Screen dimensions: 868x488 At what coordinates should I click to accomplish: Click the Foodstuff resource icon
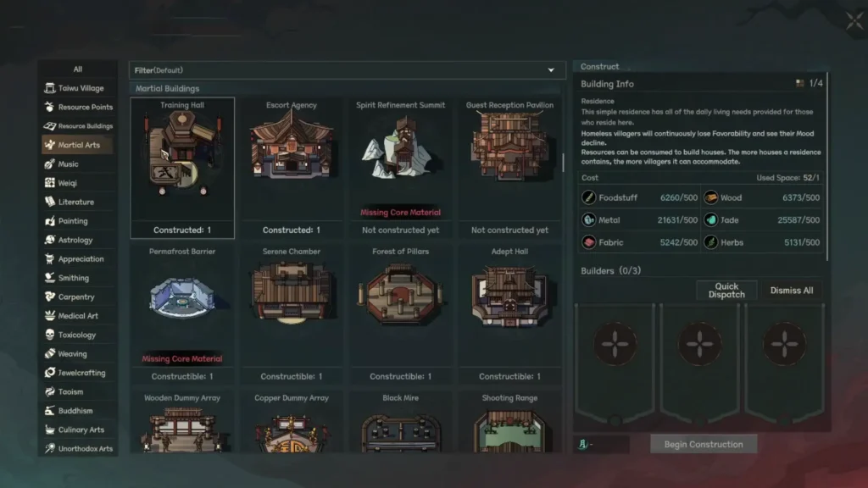coord(588,197)
